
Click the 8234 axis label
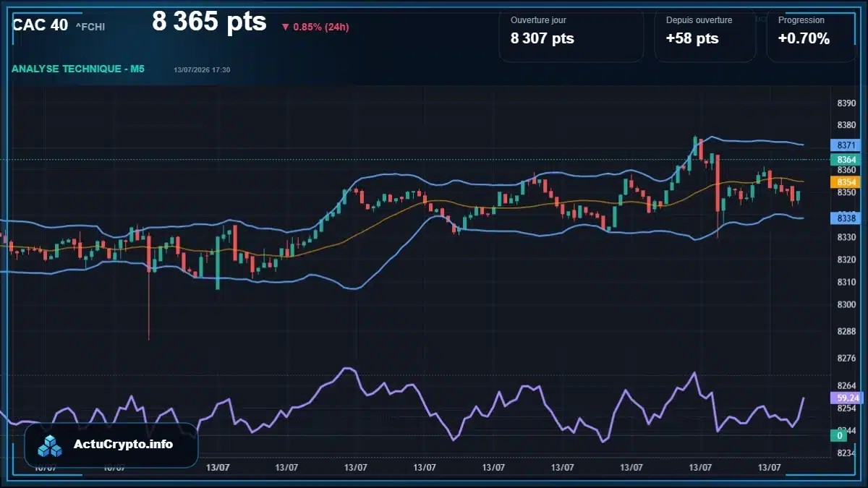[846, 453]
